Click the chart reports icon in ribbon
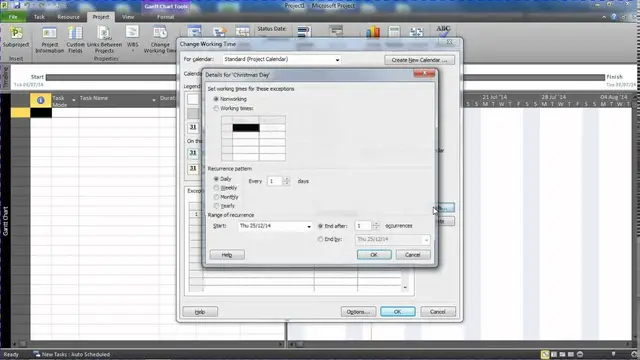This screenshot has width=640, height=360. tap(373, 32)
